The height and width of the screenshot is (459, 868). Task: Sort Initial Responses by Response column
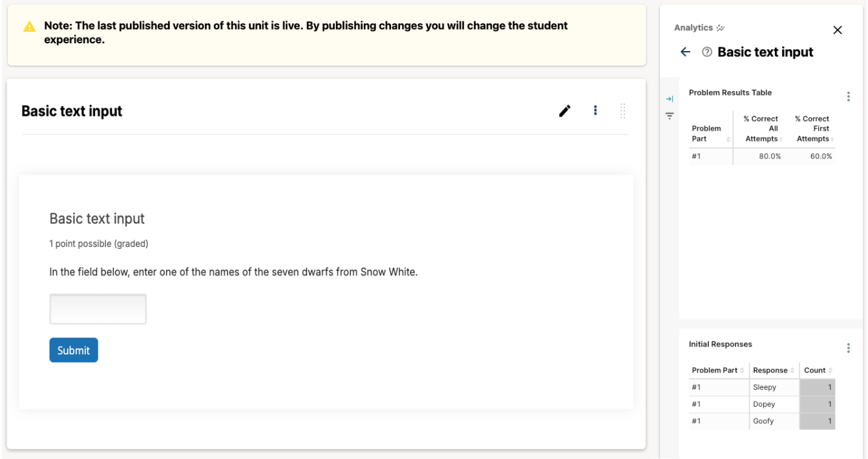click(x=773, y=370)
